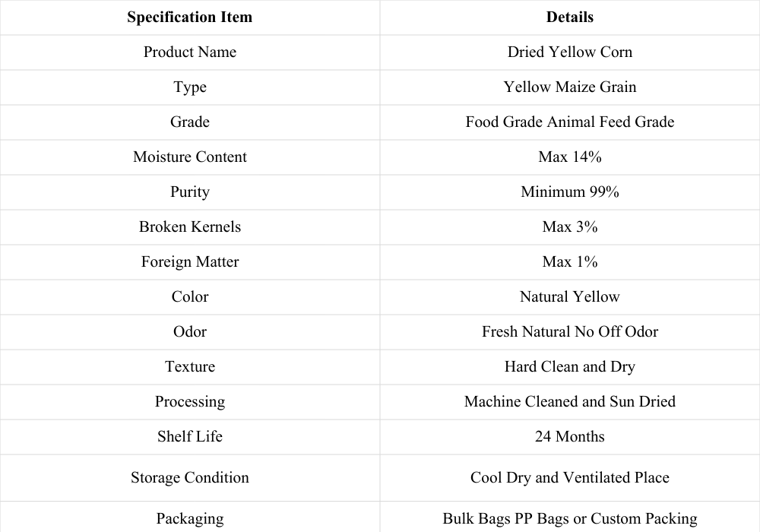
Task: Select the Product Name cell
Action: [189, 52]
